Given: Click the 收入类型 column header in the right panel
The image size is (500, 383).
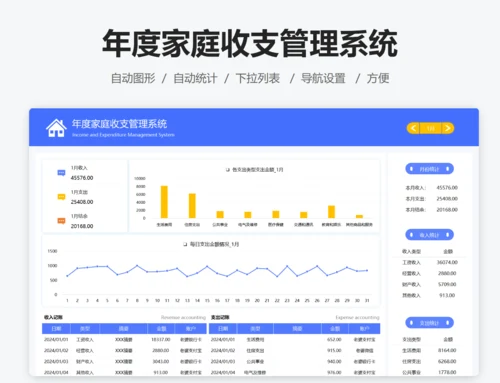Looking at the screenshot, I should point(411,252).
